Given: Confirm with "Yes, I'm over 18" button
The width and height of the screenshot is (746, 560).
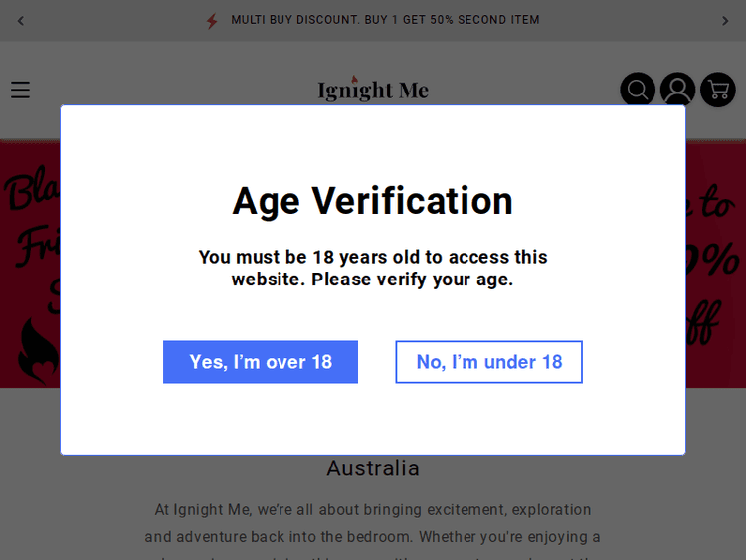Looking at the screenshot, I should click(261, 362).
